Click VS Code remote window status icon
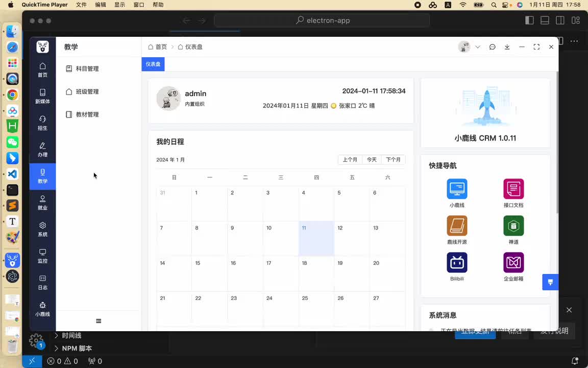588x368 pixels. (x=32, y=361)
